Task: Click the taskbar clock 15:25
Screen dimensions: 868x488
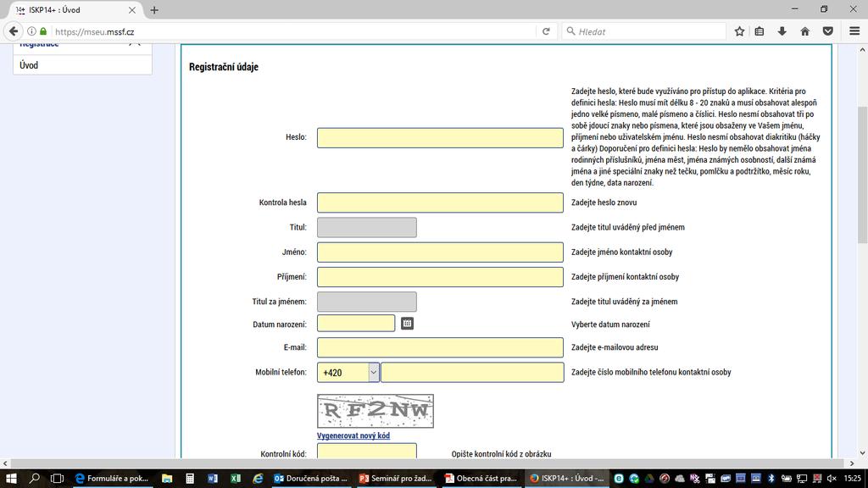Action: click(853, 478)
